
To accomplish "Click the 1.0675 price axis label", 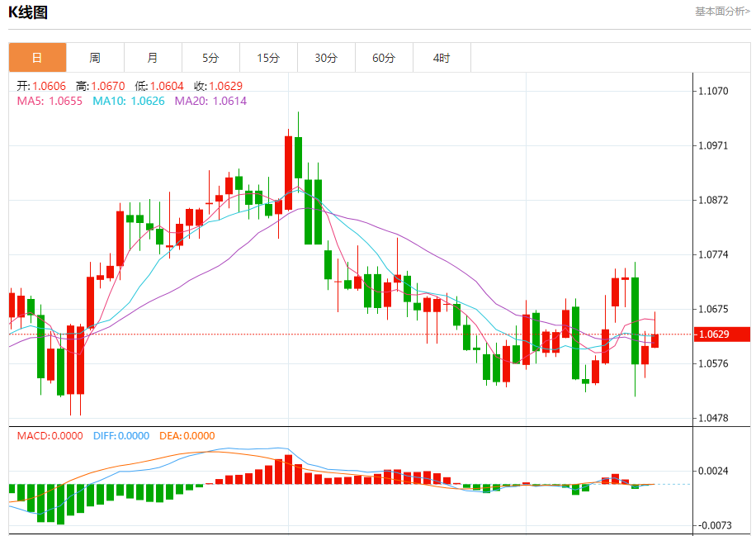I will click(714, 309).
